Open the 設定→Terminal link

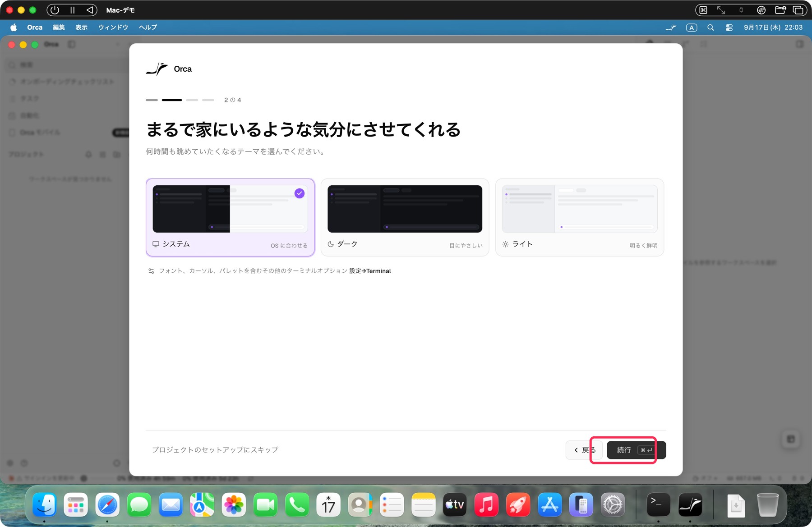point(370,271)
